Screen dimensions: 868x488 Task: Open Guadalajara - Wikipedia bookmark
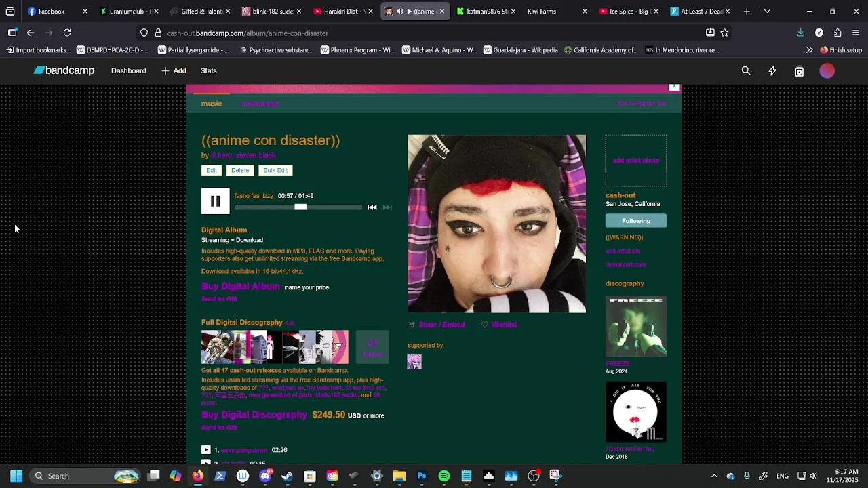(x=520, y=50)
